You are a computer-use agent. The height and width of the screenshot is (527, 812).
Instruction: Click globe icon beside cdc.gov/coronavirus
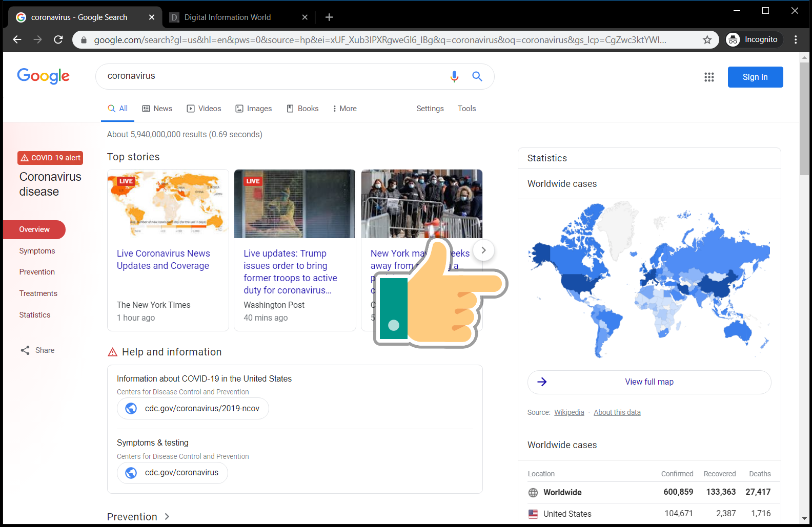[x=131, y=473]
